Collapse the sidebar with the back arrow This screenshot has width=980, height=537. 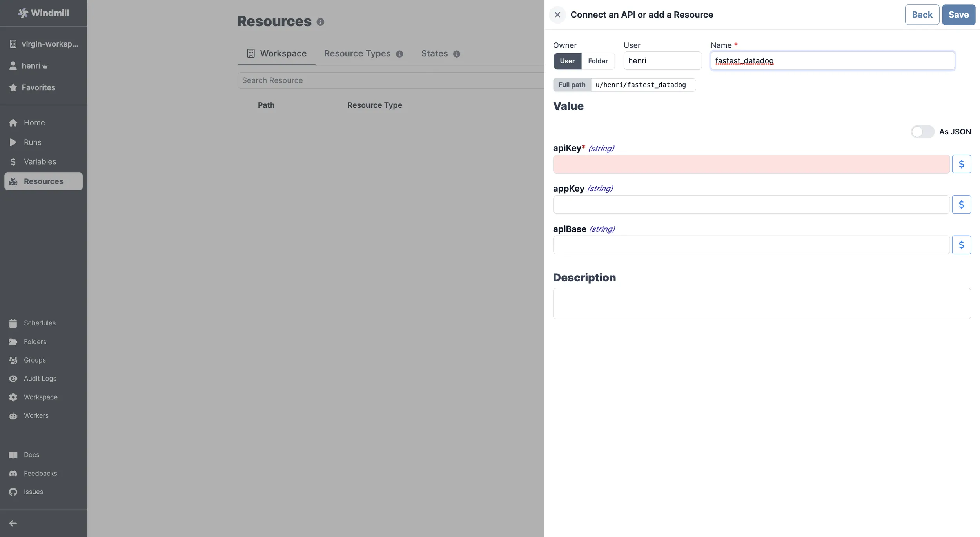click(x=13, y=523)
